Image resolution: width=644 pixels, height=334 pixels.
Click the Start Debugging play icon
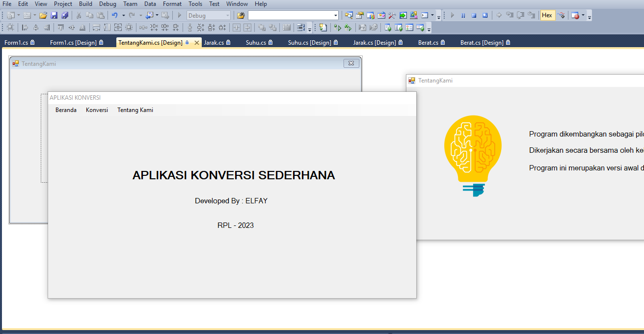[x=180, y=15]
